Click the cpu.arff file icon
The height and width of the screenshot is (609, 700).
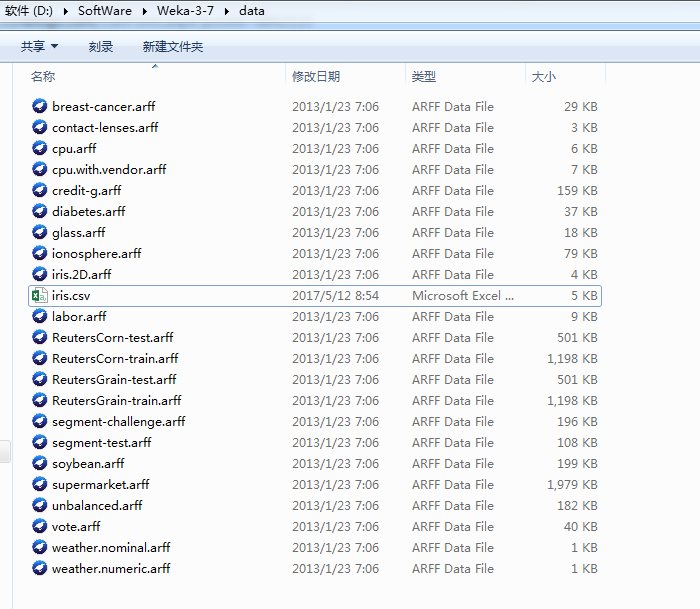coord(40,148)
